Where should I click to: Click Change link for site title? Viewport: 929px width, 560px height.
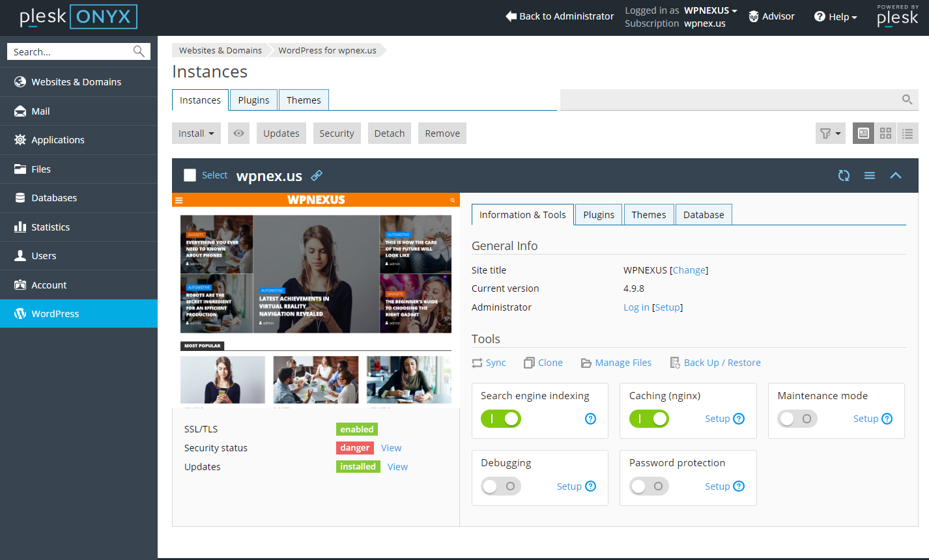point(689,270)
